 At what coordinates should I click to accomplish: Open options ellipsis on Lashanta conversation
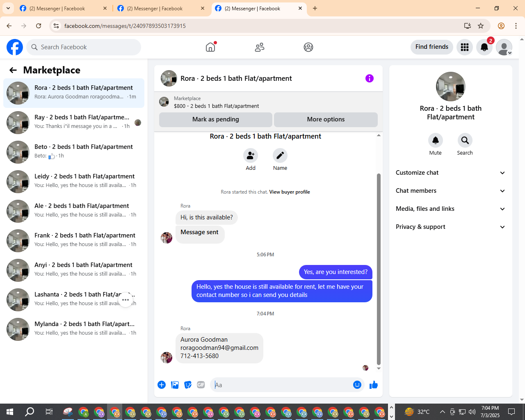[x=126, y=300]
